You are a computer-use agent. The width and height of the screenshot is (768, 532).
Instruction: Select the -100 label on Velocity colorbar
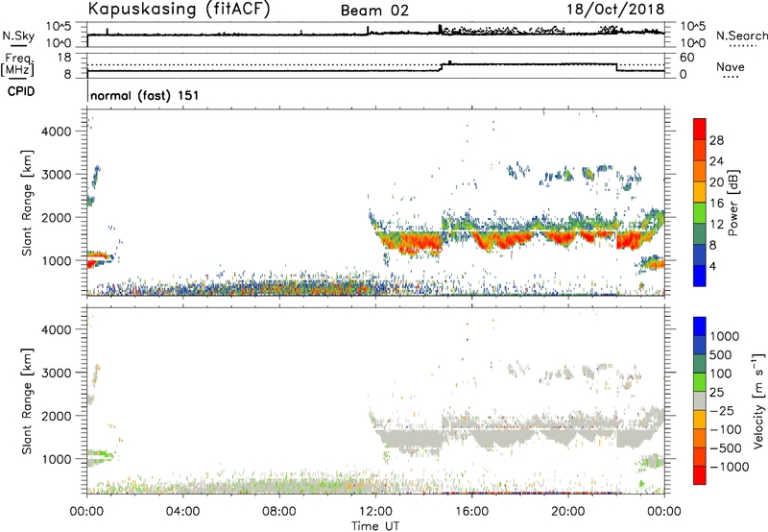pyautogui.click(x=726, y=429)
